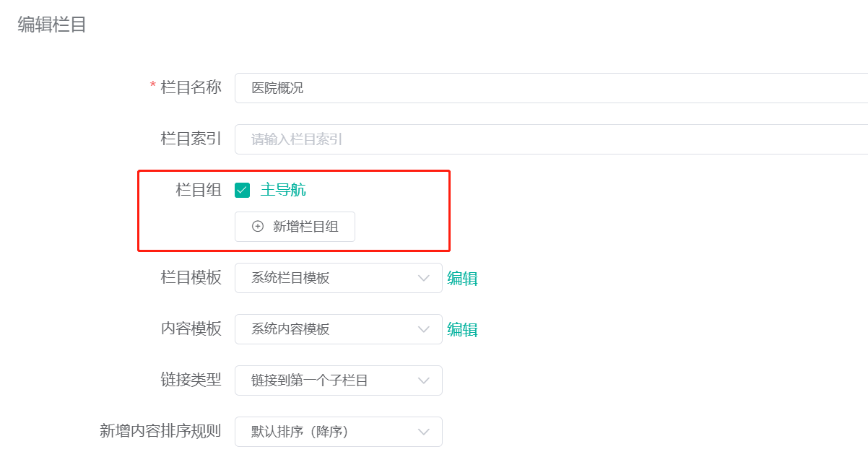The width and height of the screenshot is (868, 457).
Task: Open the 栏目模板 dropdown showing 系统栏目模板
Action: pos(338,278)
